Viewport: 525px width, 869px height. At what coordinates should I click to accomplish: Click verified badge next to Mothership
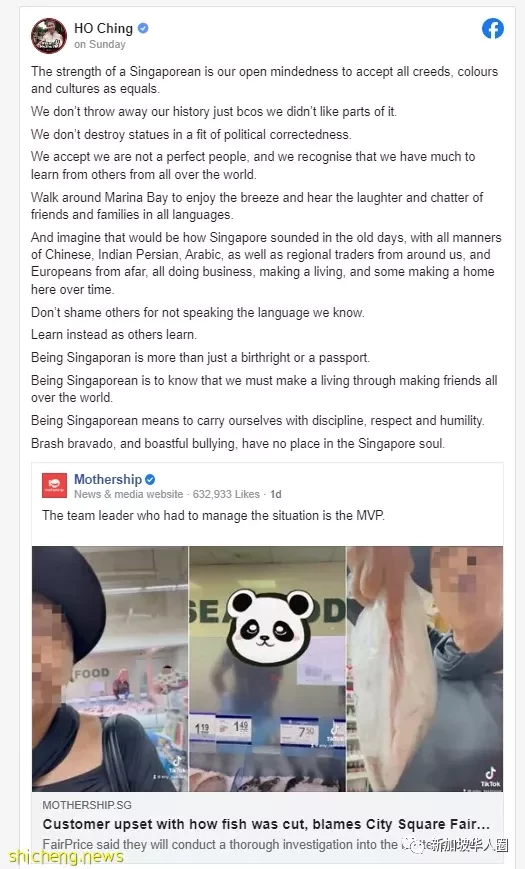(x=150, y=479)
